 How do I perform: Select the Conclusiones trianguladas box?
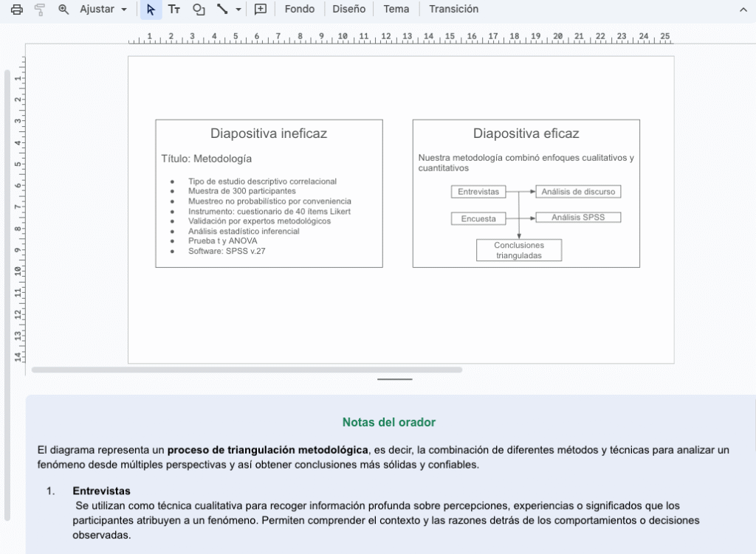click(519, 250)
